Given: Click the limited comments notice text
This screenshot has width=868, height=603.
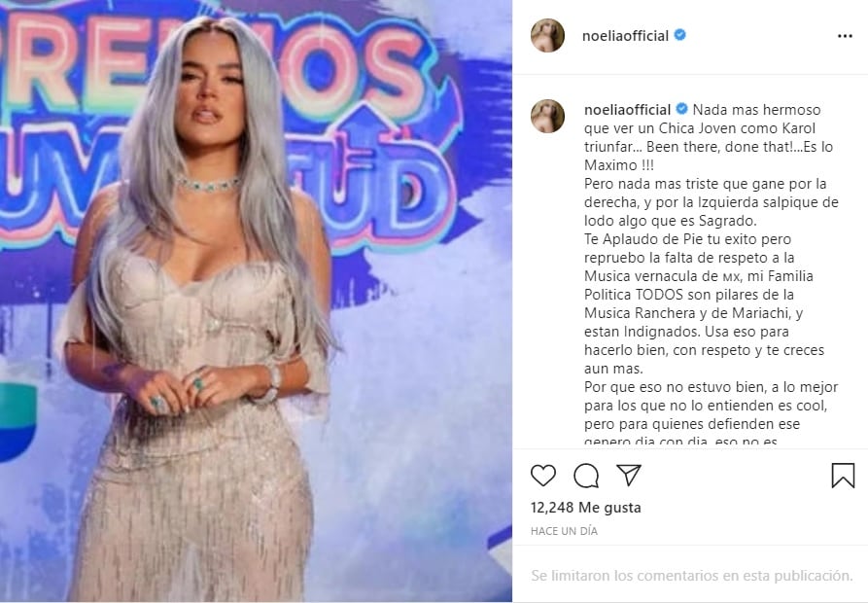Looking at the screenshot, I should point(692,576).
